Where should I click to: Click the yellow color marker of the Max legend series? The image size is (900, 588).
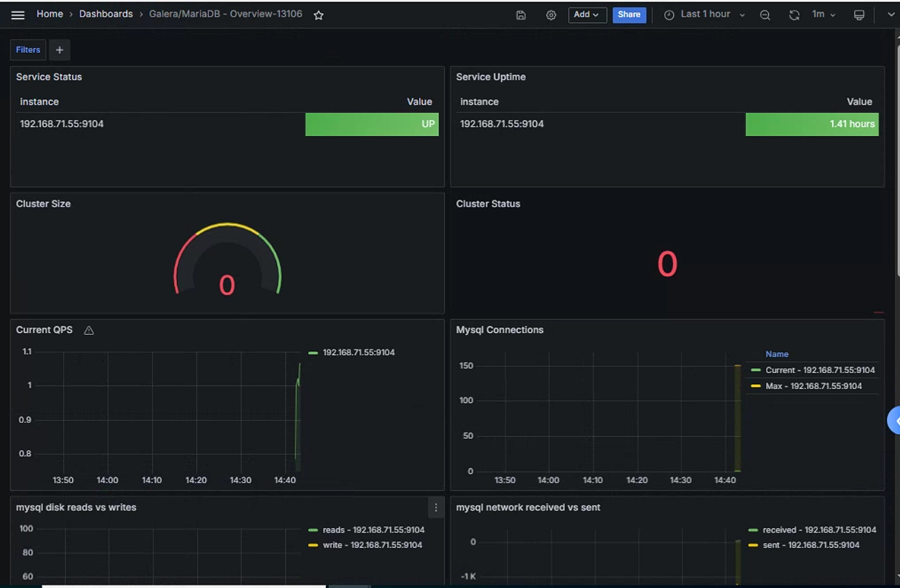(756, 386)
